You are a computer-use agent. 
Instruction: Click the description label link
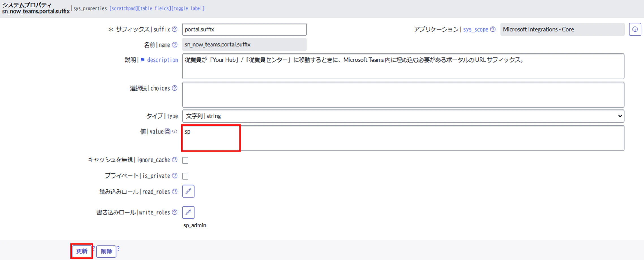point(163,60)
